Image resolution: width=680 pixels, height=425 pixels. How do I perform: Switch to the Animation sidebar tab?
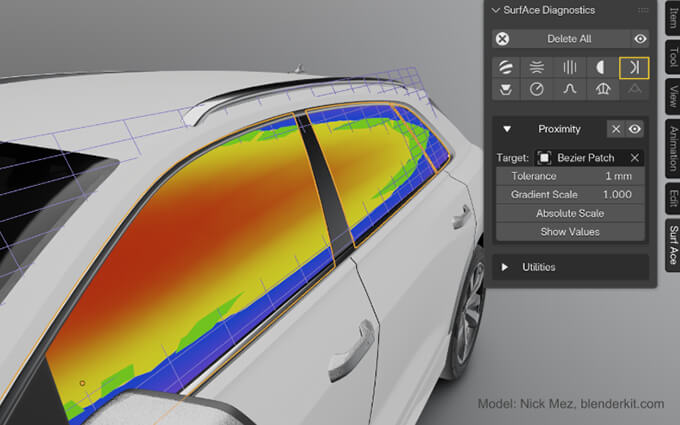point(673,142)
